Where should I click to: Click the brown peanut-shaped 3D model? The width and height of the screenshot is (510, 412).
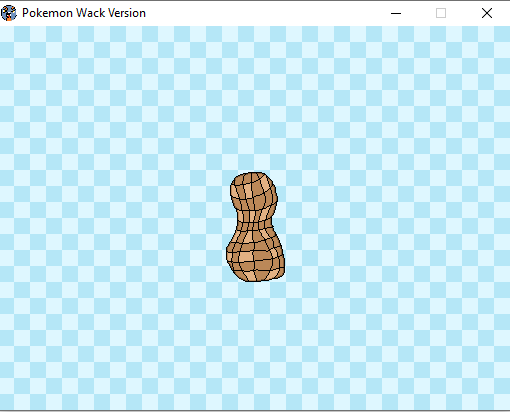(255, 227)
